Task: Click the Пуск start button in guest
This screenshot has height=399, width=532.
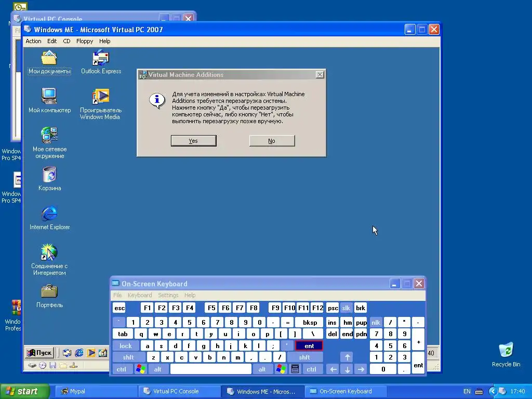Action: [x=39, y=353]
